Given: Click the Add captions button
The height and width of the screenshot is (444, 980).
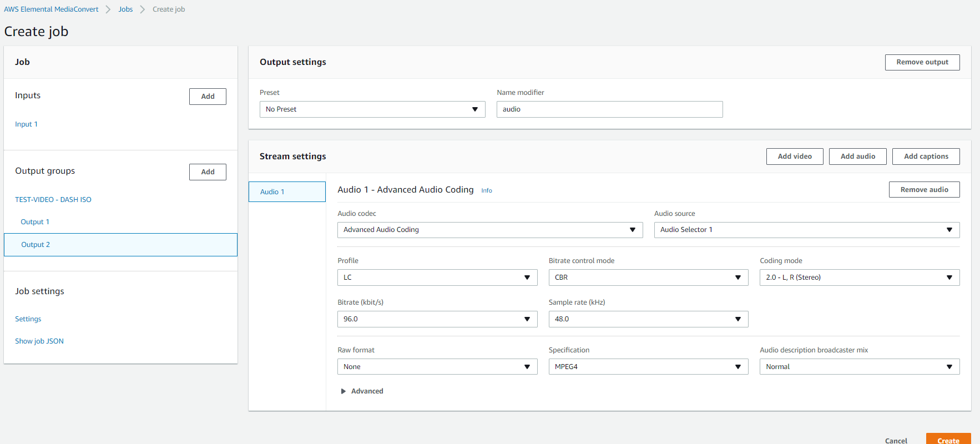Looking at the screenshot, I should (x=925, y=157).
